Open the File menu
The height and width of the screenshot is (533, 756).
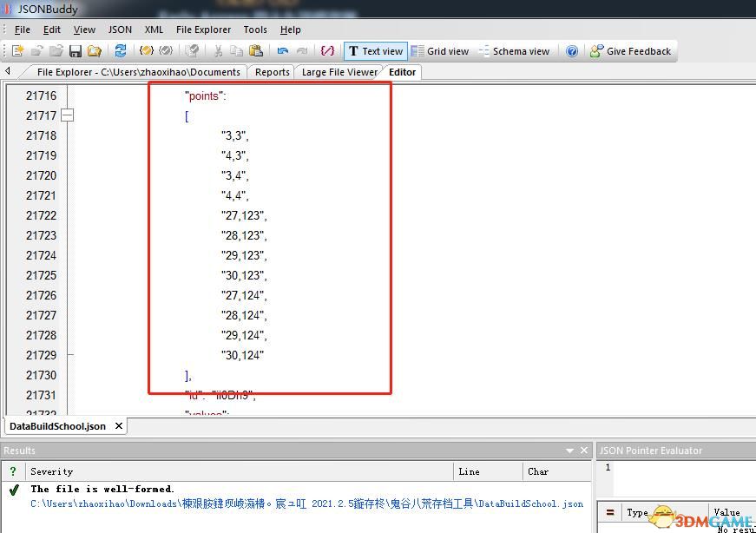point(23,30)
